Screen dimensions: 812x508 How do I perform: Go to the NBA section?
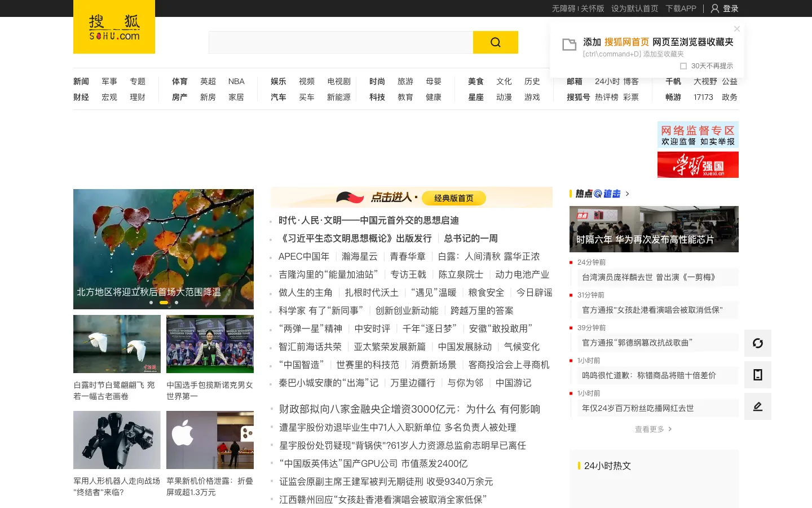(236, 81)
